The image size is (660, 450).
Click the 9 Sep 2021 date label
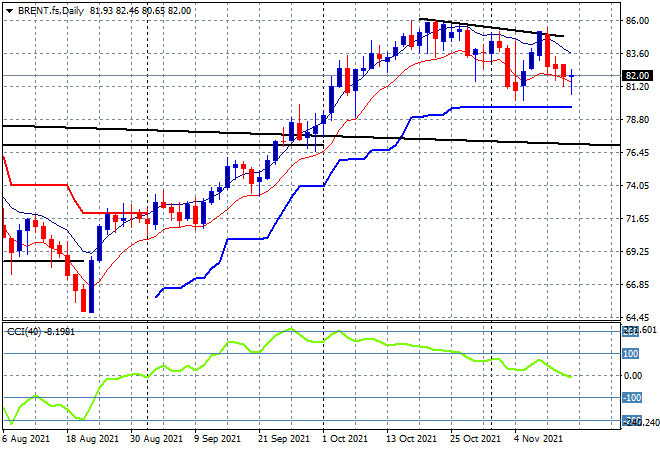(218, 439)
